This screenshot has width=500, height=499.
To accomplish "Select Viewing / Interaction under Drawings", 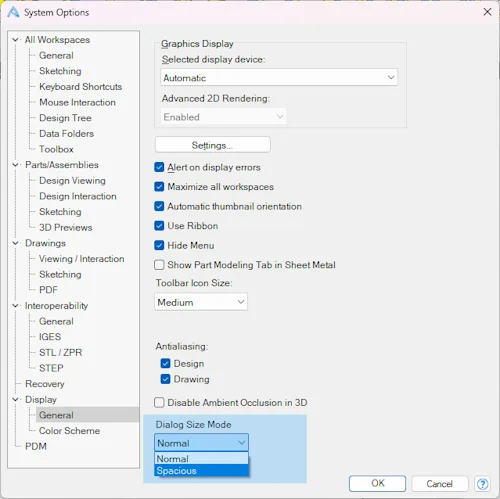I will (x=82, y=259).
